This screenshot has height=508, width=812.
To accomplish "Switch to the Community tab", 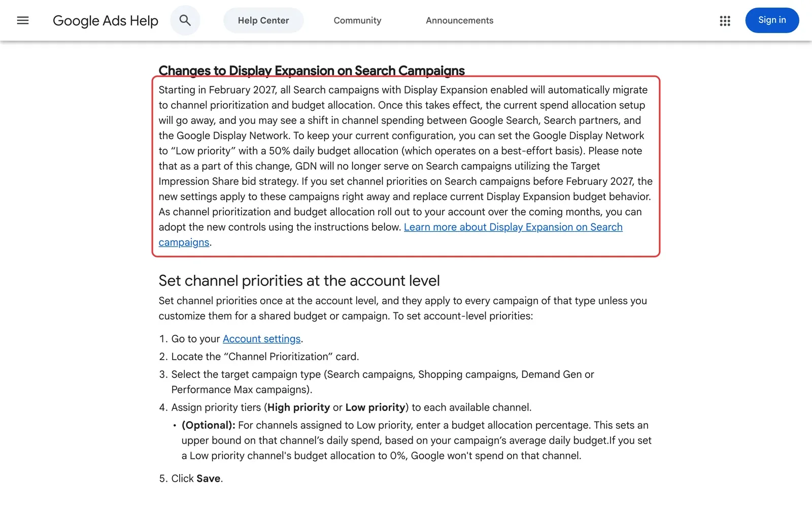I will [x=357, y=20].
